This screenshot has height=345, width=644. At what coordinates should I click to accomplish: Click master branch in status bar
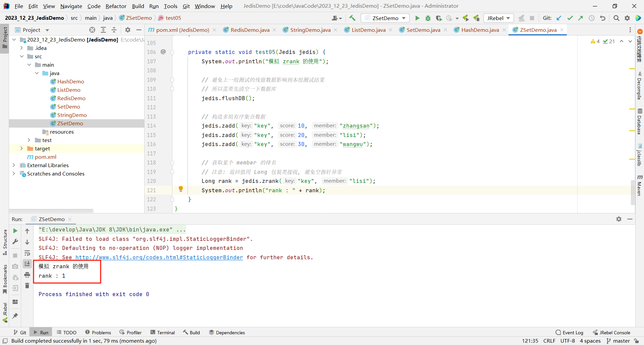point(618,341)
